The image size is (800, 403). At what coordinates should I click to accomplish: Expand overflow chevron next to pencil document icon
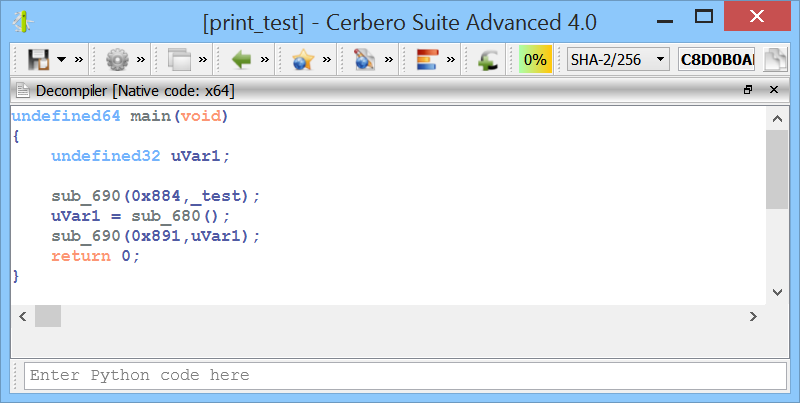pos(389,60)
